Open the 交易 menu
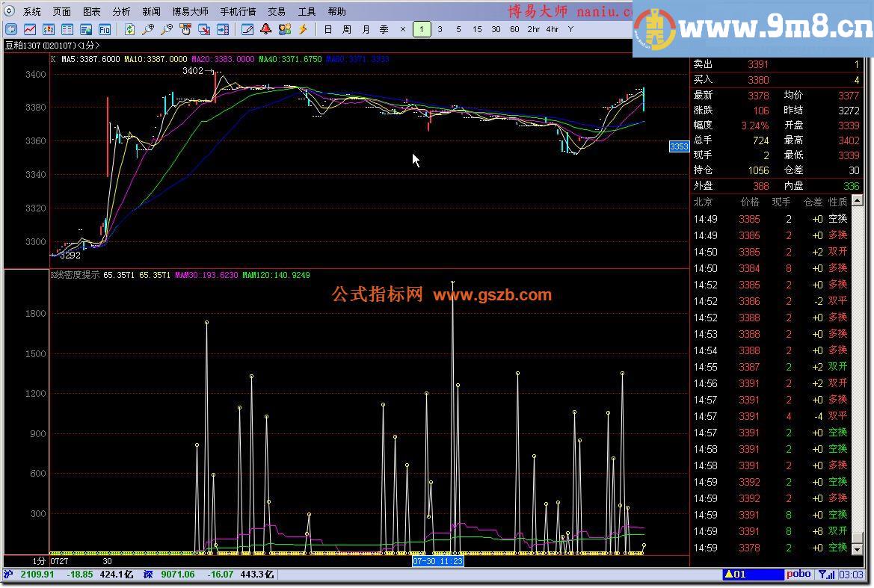The height and width of the screenshot is (588, 874). click(276, 10)
